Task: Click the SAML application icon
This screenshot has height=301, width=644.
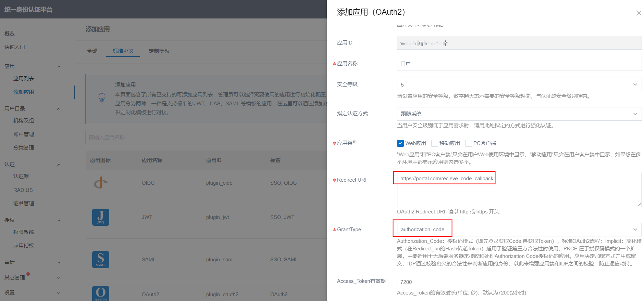Action: [x=101, y=260]
